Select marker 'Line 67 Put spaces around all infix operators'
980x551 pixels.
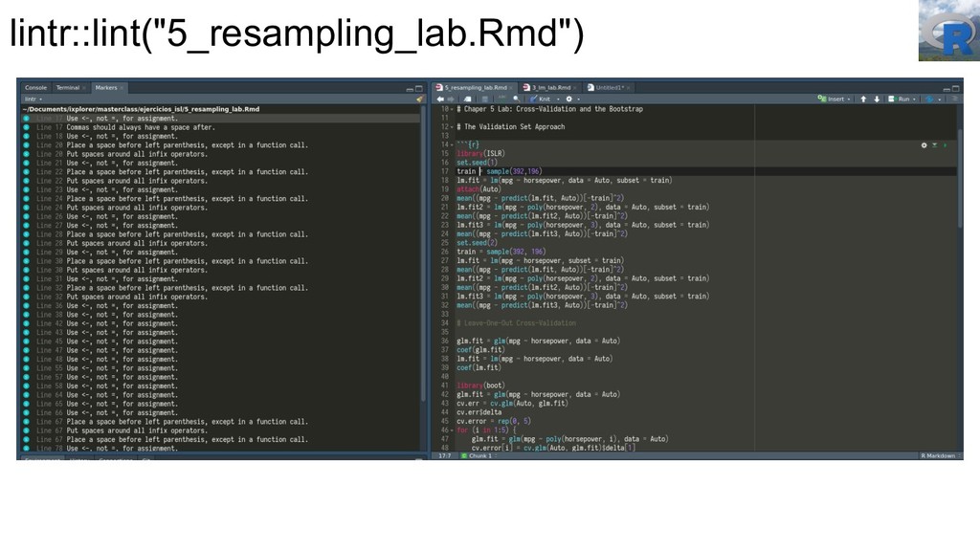point(222,430)
